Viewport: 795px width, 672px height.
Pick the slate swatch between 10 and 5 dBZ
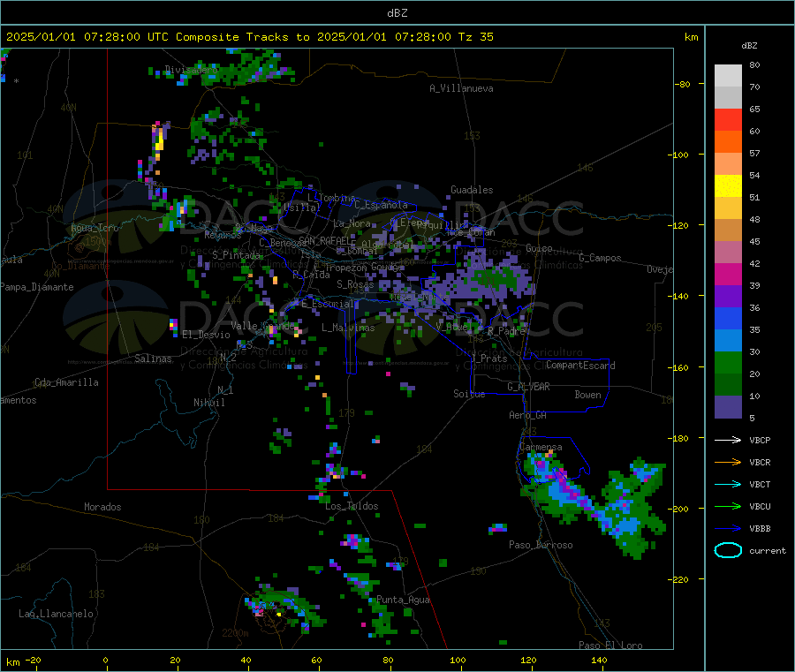[728, 407]
